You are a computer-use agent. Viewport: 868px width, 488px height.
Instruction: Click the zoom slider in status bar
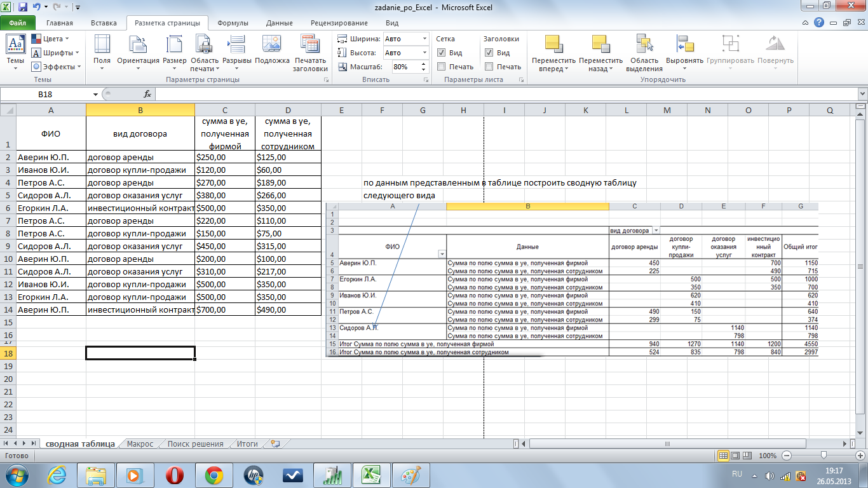(x=824, y=456)
